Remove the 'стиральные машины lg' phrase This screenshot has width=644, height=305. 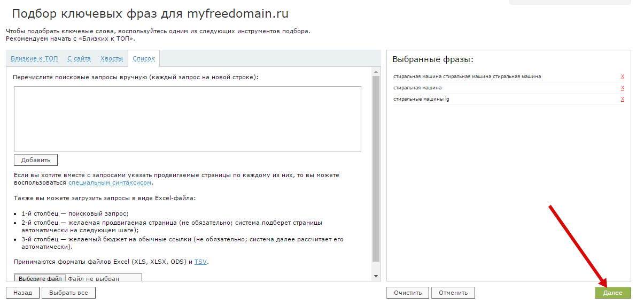point(623,99)
